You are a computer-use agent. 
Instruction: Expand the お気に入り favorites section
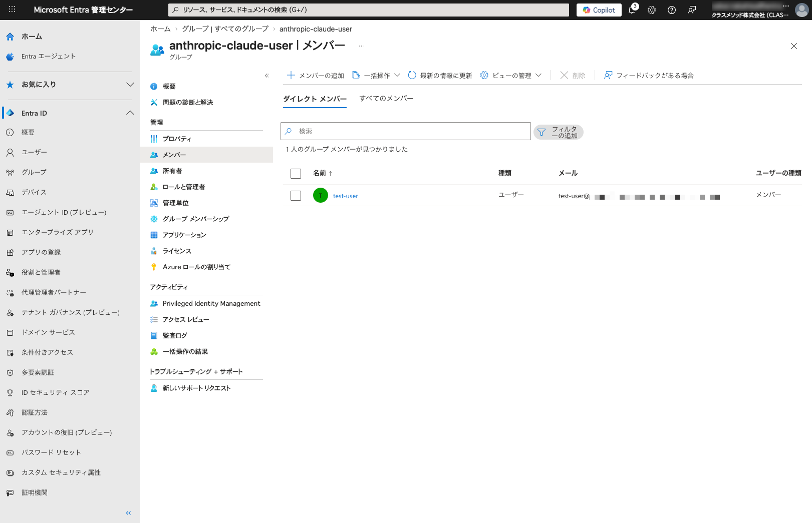(x=130, y=85)
